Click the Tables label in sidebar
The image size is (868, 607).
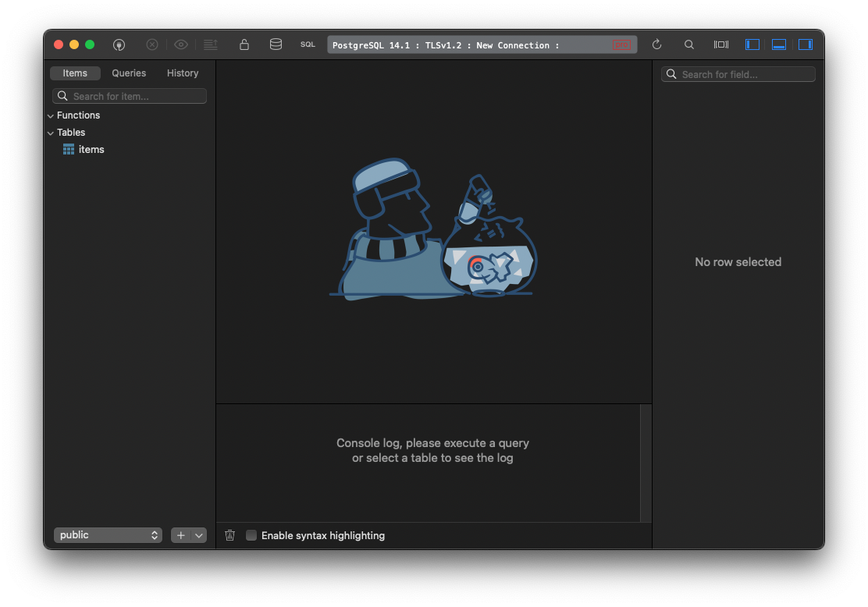[71, 133]
